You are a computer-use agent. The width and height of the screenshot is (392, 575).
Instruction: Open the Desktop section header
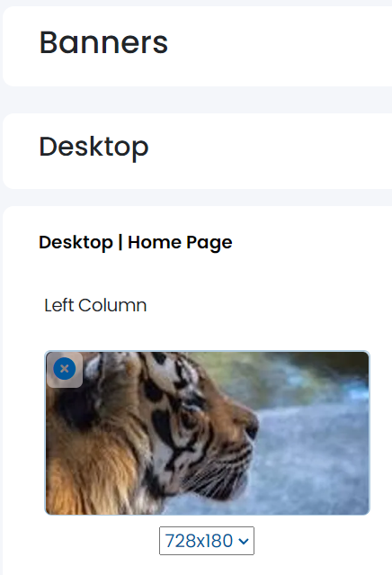pyautogui.click(x=94, y=147)
